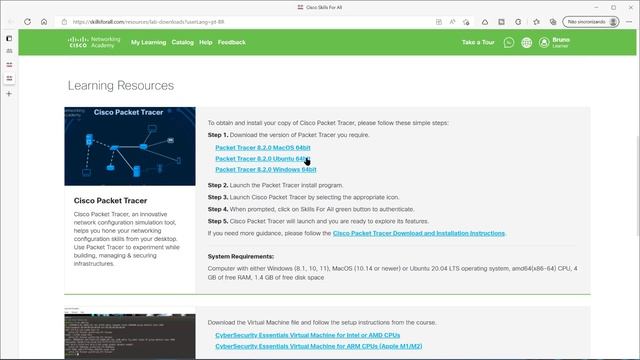Open the Bruno user profile icon
Image resolution: width=640 pixels, height=360 pixels.
[x=544, y=42]
